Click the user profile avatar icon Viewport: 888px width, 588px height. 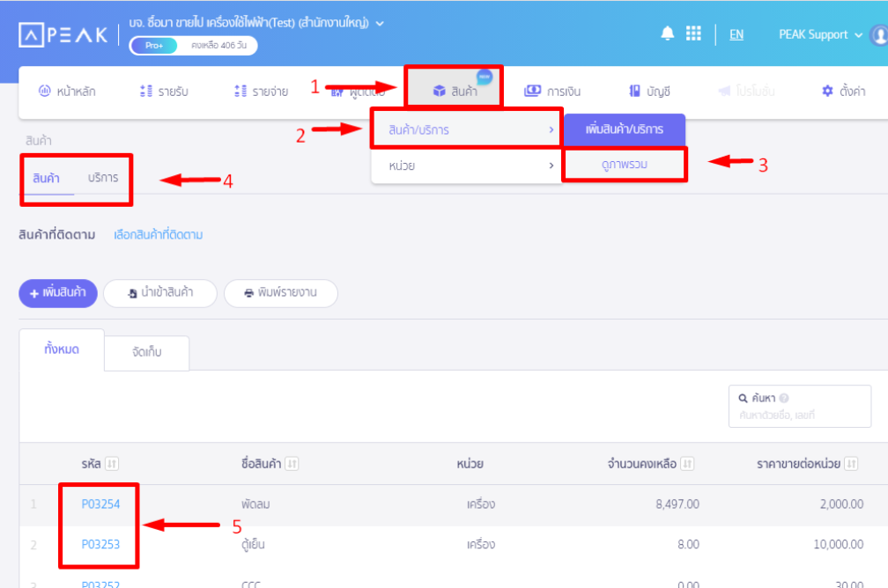(879, 35)
